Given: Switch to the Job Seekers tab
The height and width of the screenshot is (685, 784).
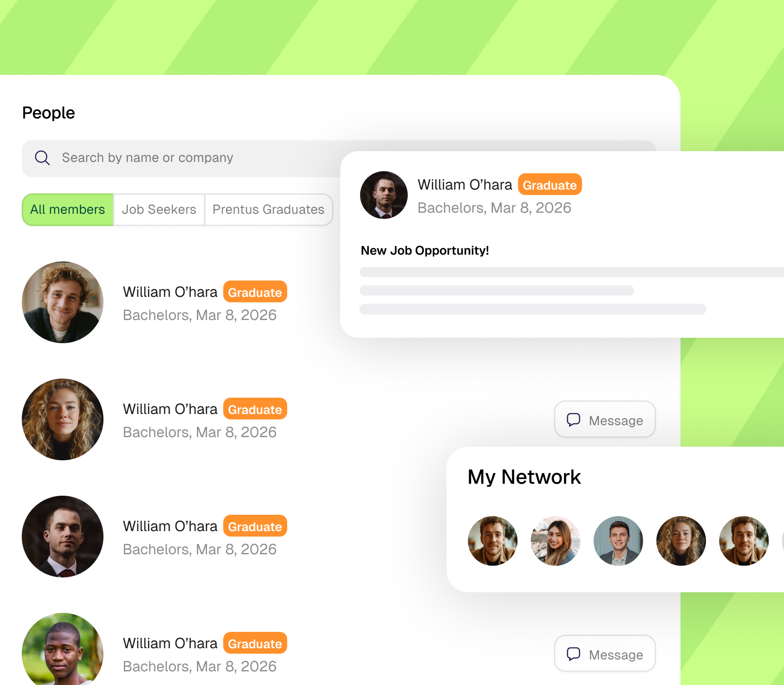Looking at the screenshot, I should pyautogui.click(x=159, y=210).
